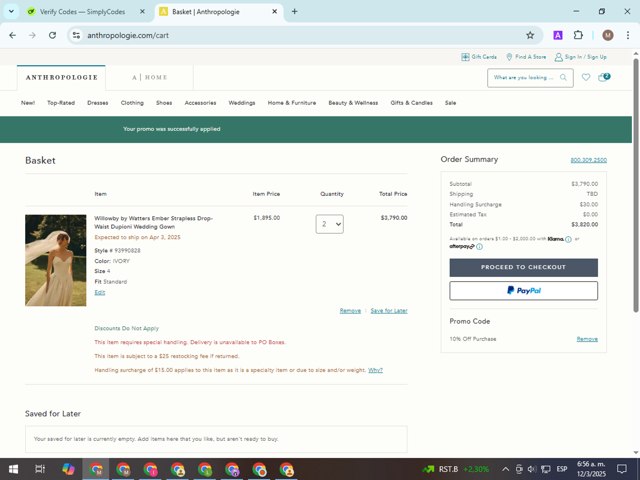Open the Copilot taskbar icon

[x=68, y=469]
